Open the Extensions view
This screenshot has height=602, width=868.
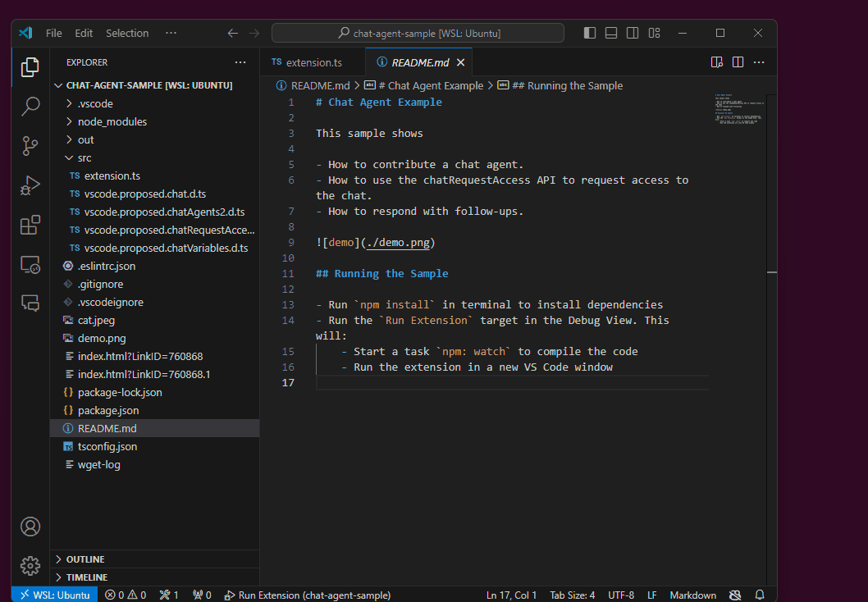click(30, 226)
